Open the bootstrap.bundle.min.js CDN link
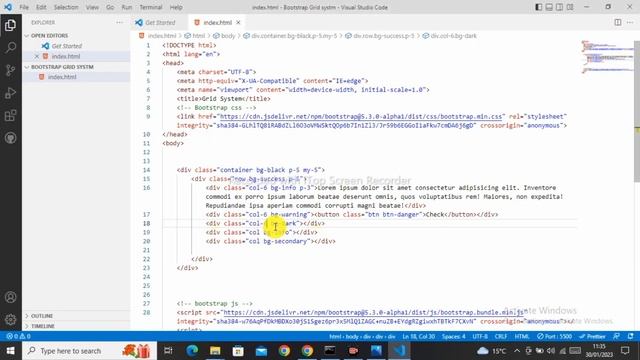This screenshot has width=640, height=360. point(373,313)
